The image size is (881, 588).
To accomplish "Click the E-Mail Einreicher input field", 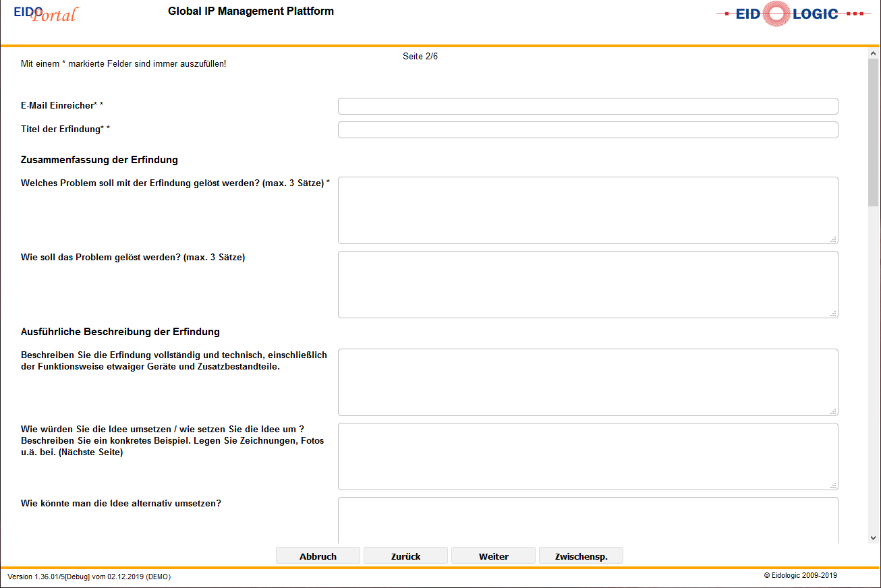I will tap(588, 106).
